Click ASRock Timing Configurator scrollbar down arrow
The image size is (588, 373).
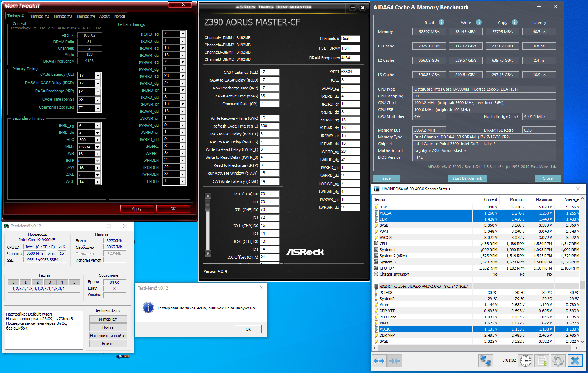point(208,253)
